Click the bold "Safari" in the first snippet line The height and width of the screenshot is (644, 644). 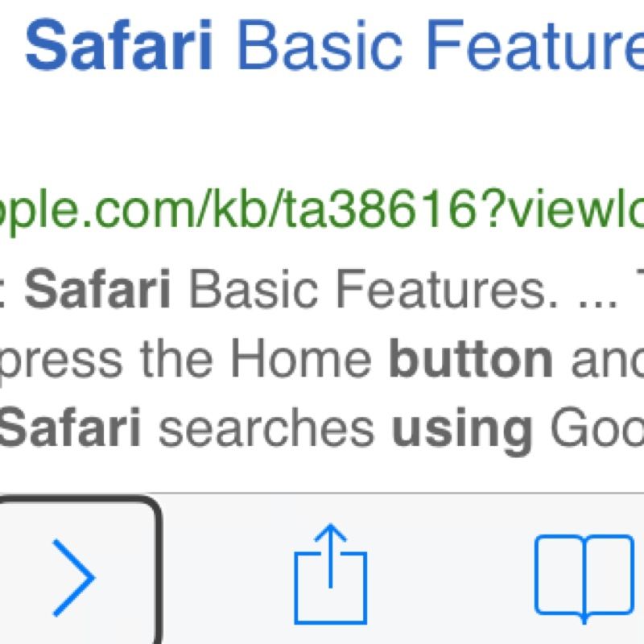(97, 291)
